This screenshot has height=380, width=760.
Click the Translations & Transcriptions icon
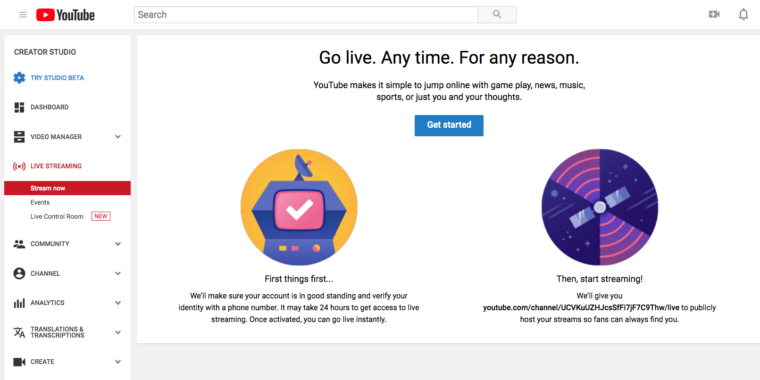[x=19, y=332]
